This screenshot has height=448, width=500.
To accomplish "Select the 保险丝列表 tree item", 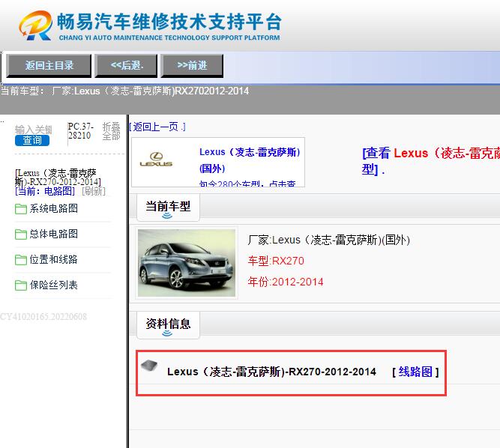I will (x=53, y=285).
